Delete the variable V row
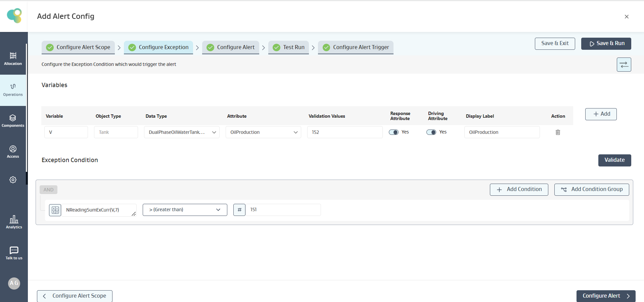 point(558,133)
